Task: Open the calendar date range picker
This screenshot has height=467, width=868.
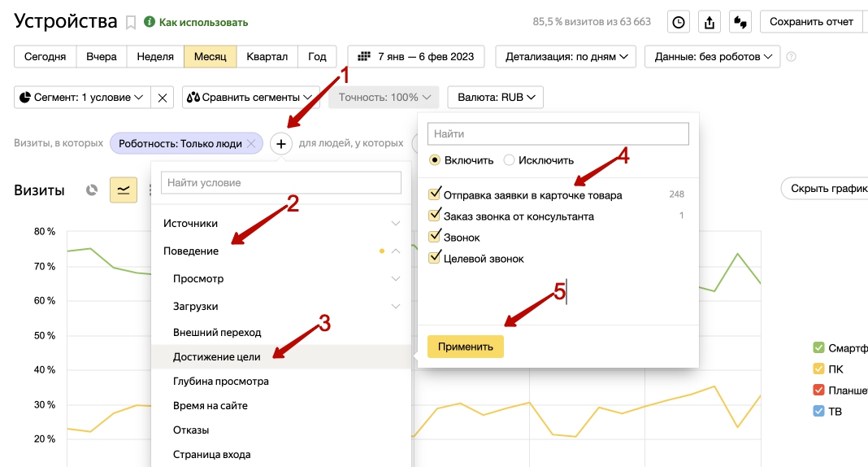Action: [416, 56]
